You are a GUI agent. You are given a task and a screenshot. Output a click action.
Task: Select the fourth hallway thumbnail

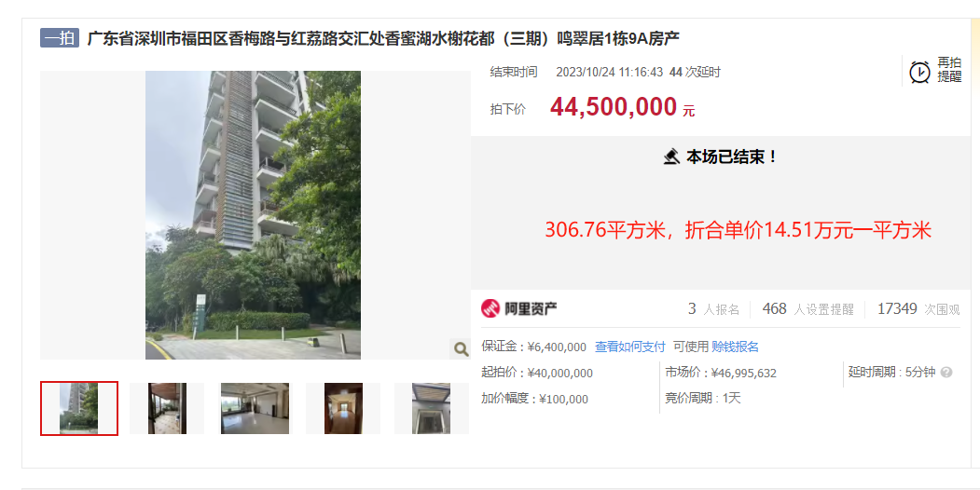pos(343,408)
